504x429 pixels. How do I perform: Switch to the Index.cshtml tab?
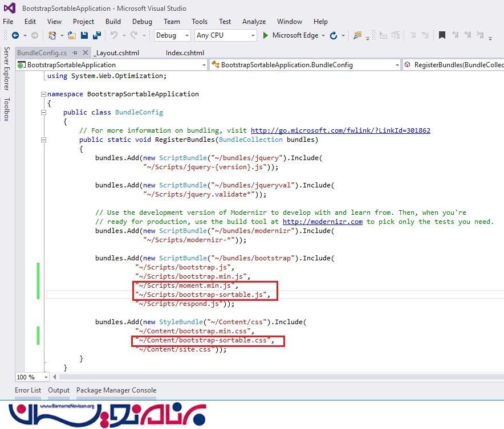(185, 52)
